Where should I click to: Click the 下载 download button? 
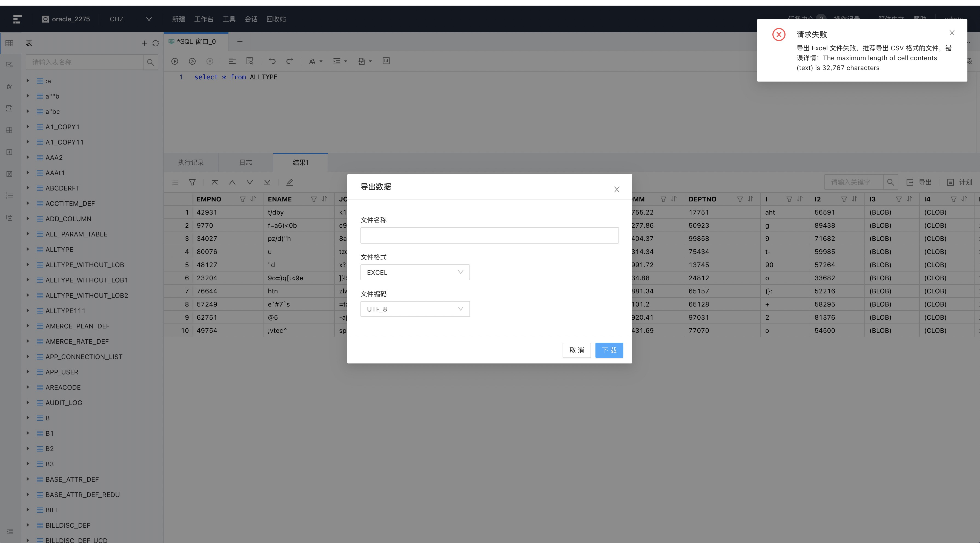coord(609,350)
